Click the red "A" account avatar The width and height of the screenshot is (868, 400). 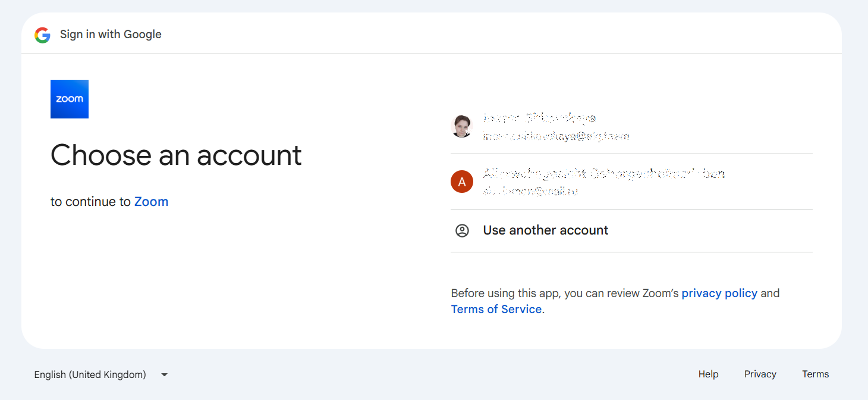coord(462,182)
